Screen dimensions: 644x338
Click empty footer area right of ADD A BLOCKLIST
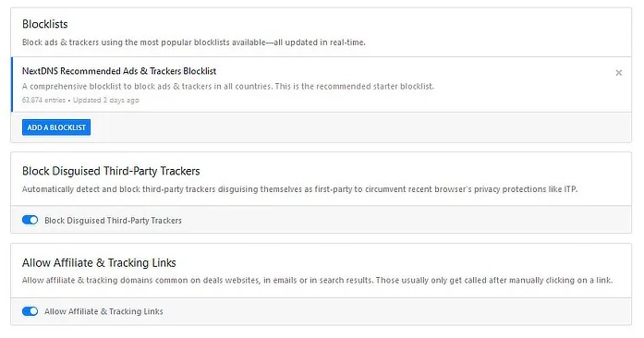click(x=360, y=127)
